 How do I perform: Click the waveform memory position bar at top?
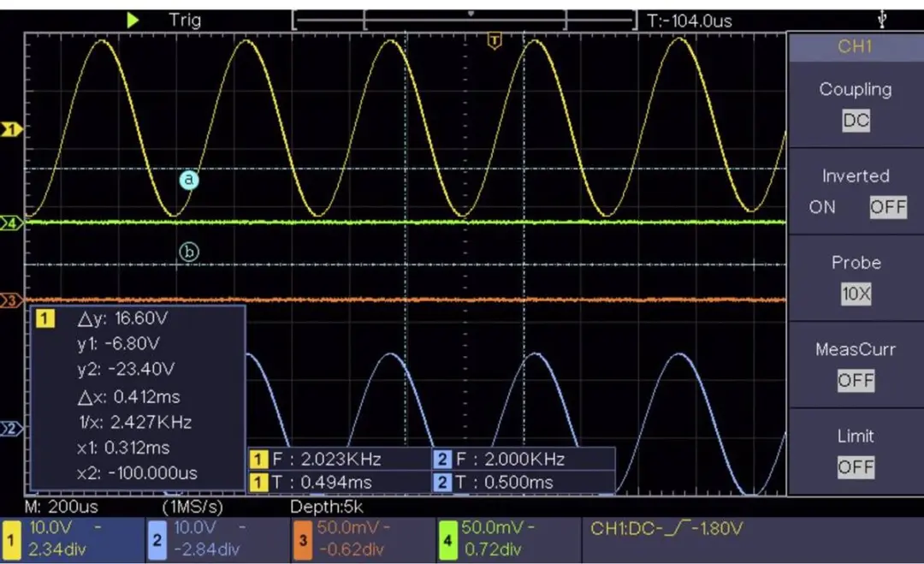pos(465,20)
